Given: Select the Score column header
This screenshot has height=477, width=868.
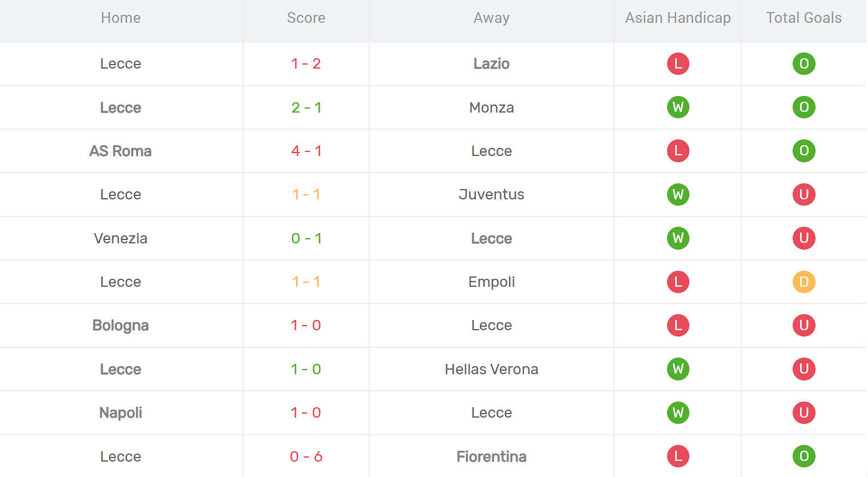Looking at the screenshot, I should tap(306, 18).
